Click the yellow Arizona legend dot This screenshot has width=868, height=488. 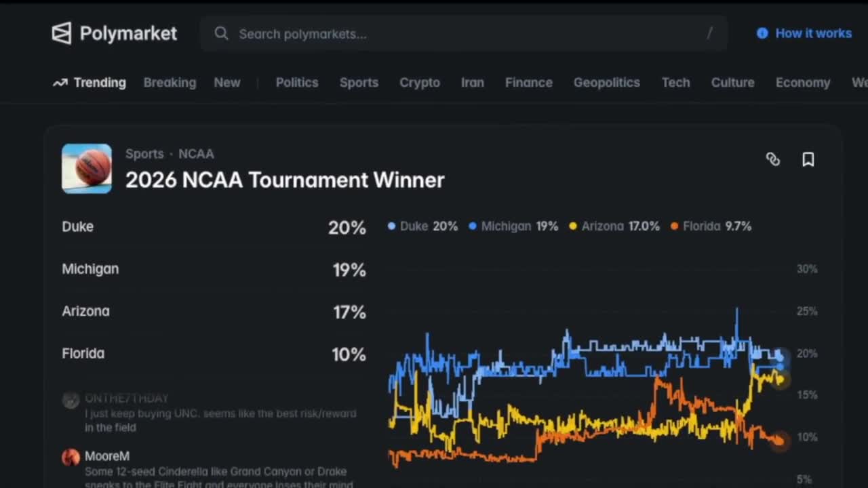point(573,226)
